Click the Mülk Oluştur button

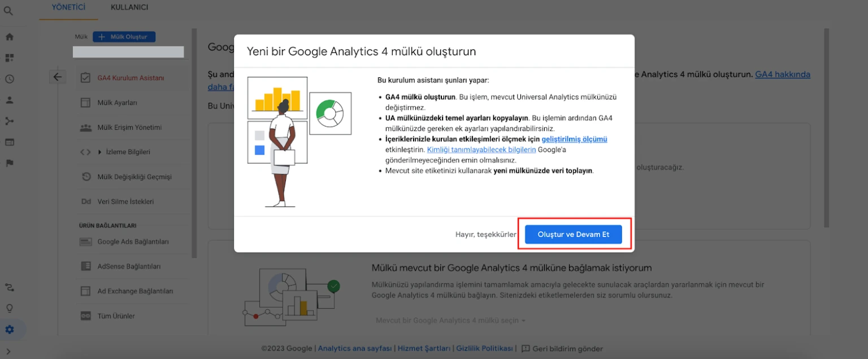pyautogui.click(x=124, y=36)
